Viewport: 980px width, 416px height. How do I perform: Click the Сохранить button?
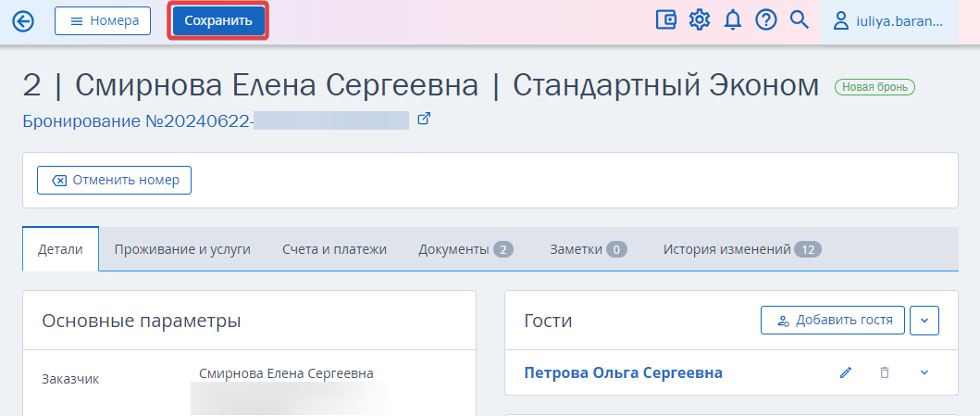point(218,20)
